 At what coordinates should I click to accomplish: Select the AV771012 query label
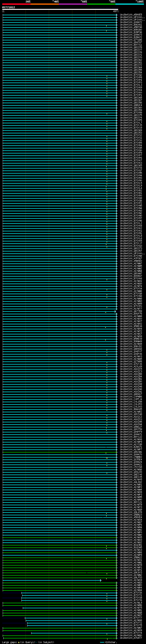[x=8, y=8]
